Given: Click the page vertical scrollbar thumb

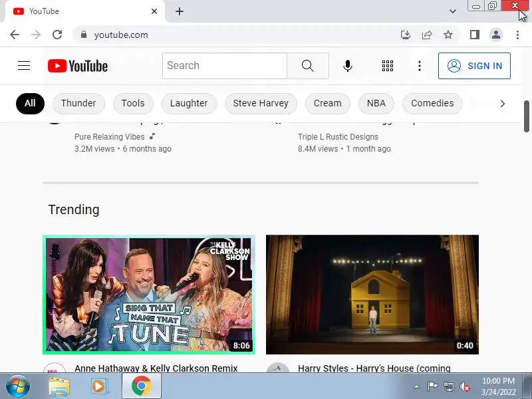Looking at the screenshot, I should pos(527,116).
